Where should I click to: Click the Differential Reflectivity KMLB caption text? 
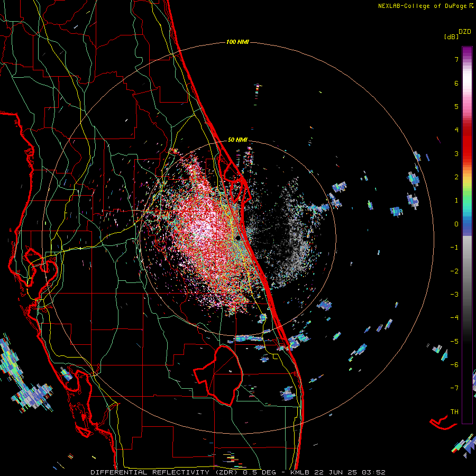pyautogui.click(x=238, y=472)
